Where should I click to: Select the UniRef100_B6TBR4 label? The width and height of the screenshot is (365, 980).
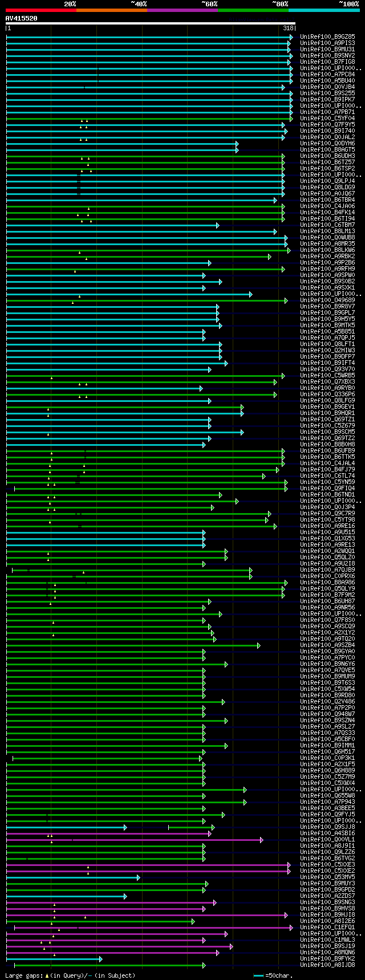(x=327, y=200)
